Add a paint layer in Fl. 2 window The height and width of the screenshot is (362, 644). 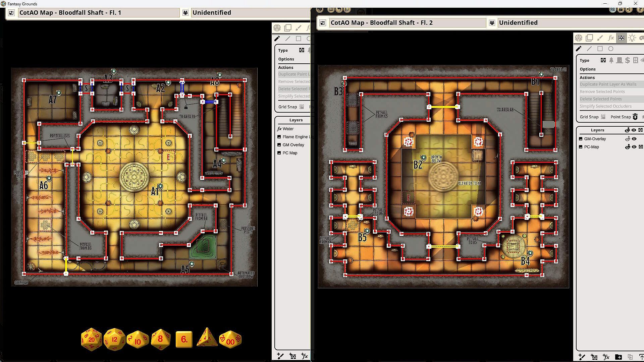(582, 357)
